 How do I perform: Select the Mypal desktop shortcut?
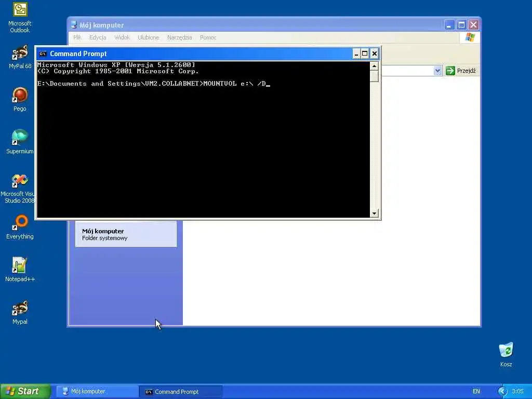tap(20, 312)
